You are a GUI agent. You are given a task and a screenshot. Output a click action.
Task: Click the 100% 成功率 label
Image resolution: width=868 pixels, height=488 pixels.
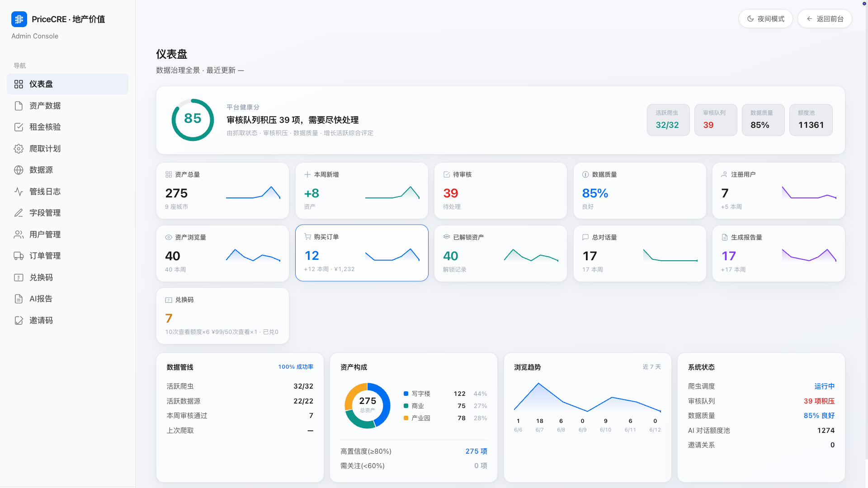point(296,367)
